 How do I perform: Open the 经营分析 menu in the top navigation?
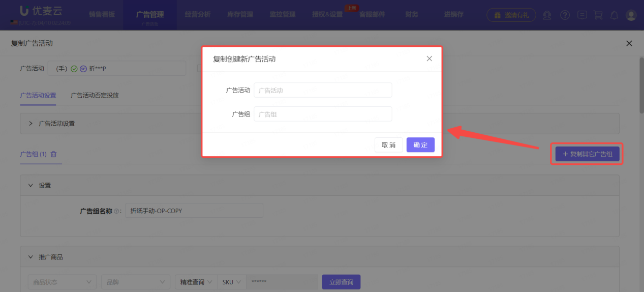pos(198,14)
